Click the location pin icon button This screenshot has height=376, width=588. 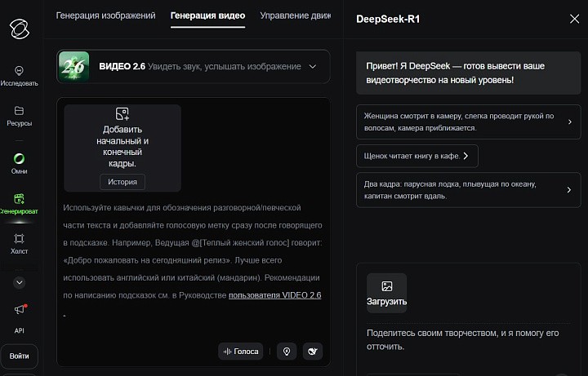[286, 352]
